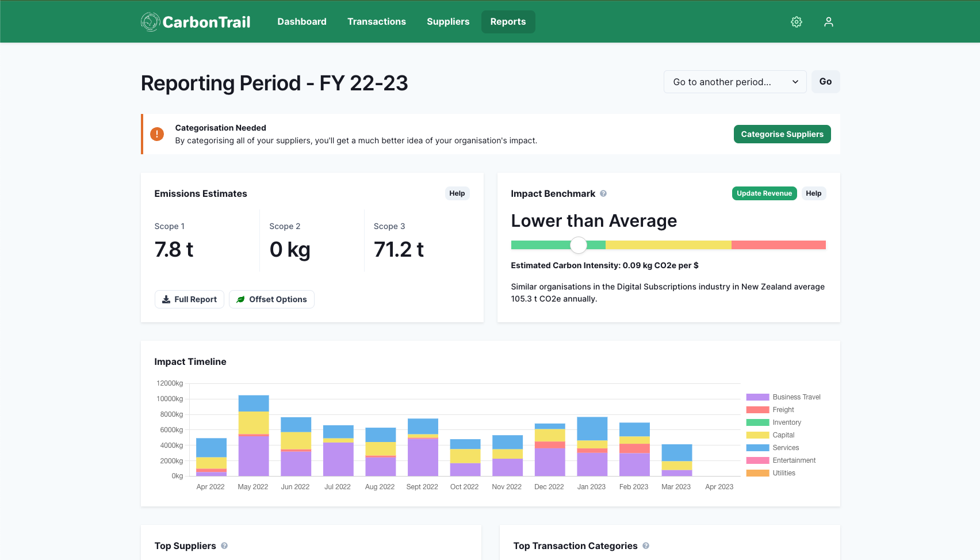Click the download icon on Full Report
Screen dimensions: 980x560
[166, 299]
